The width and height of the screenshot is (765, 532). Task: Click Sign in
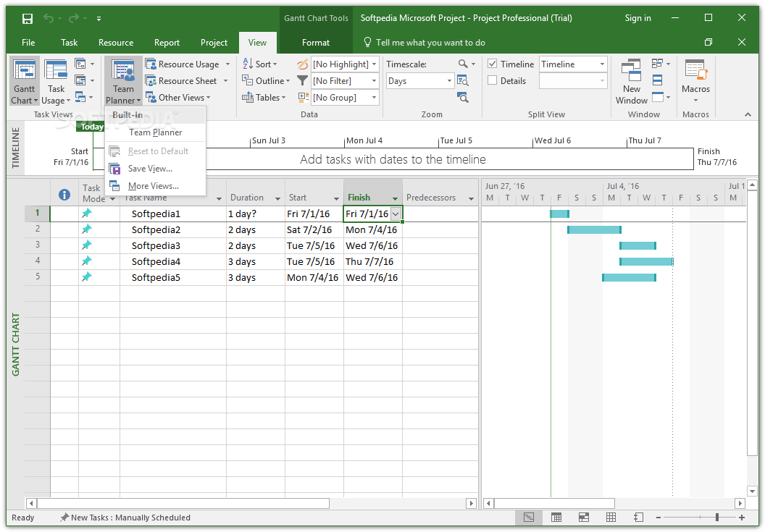coord(637,18)
